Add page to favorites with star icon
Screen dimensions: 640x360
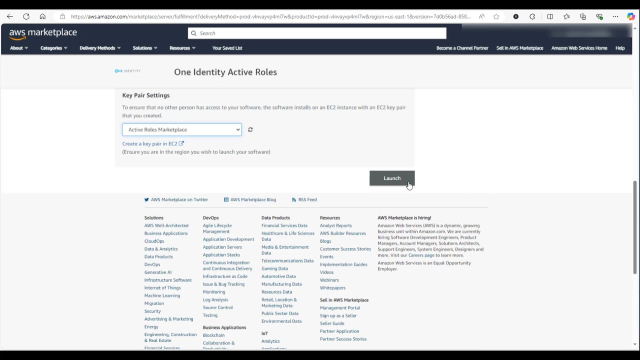point(496,16)
